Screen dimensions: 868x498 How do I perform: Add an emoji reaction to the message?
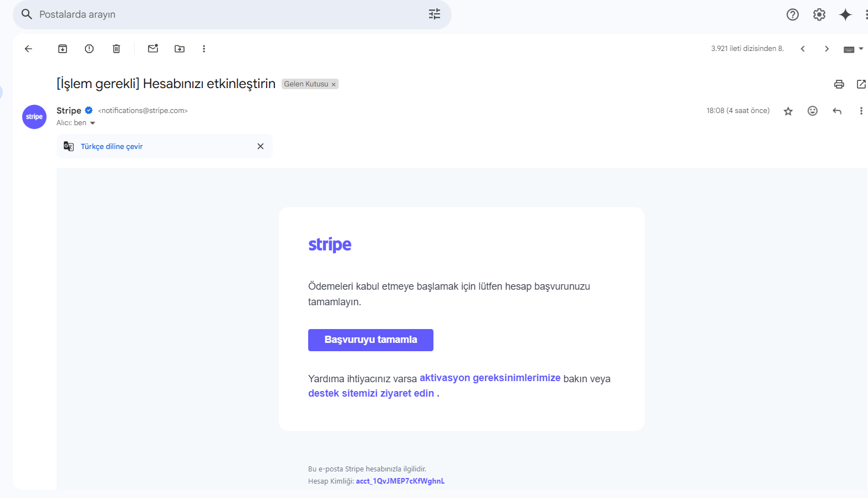(813, 111)
